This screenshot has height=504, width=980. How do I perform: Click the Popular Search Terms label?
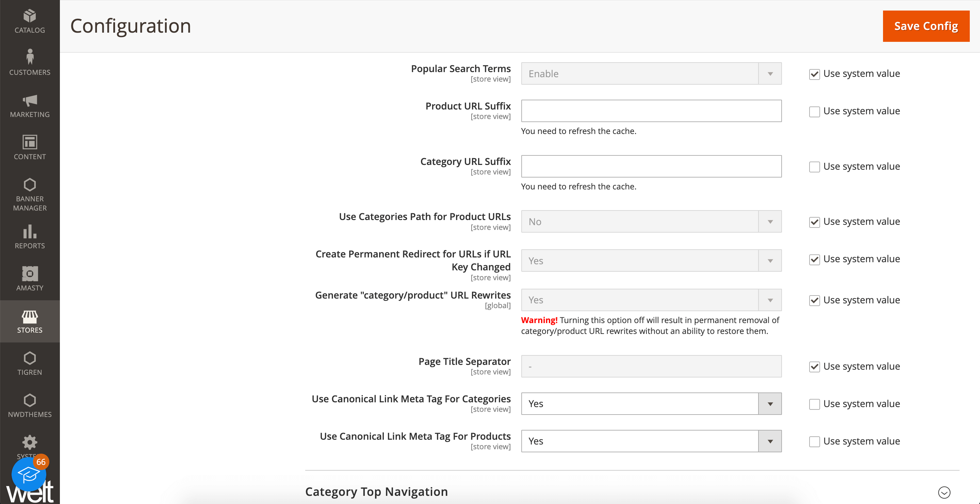pyautogui.click(x=461, y=69)
